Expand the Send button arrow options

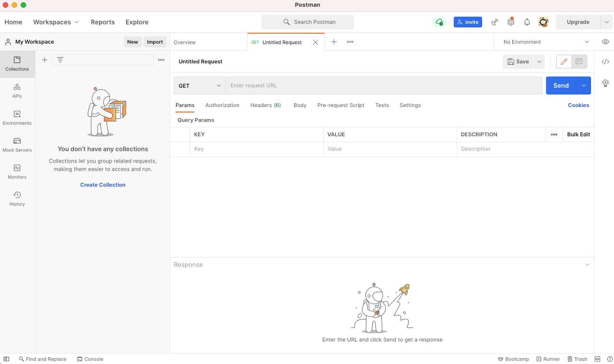(x=584, y=85)
